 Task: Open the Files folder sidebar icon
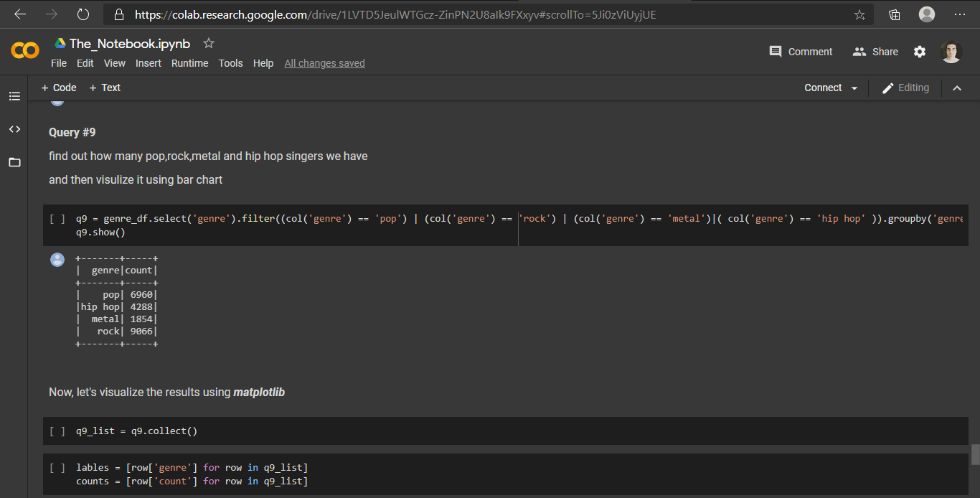click(14, 162)
